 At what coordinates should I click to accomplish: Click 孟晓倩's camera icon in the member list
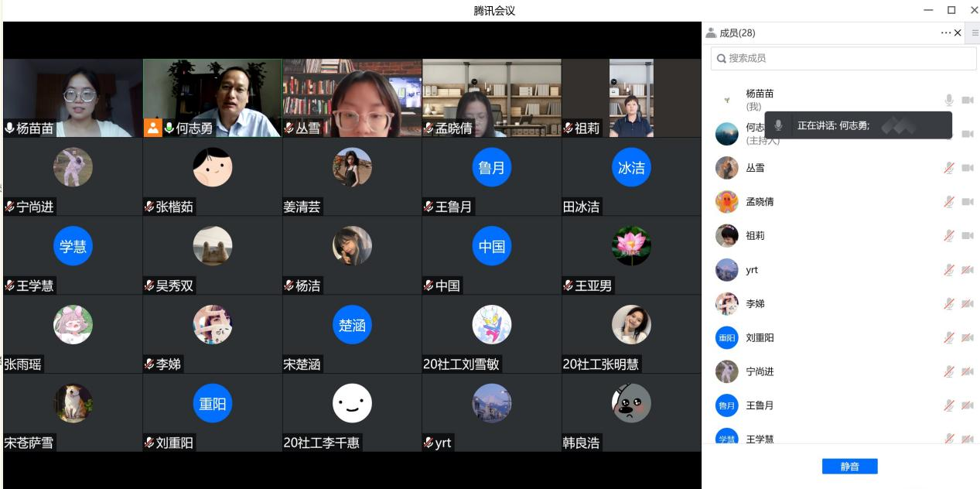click(968, 202)
